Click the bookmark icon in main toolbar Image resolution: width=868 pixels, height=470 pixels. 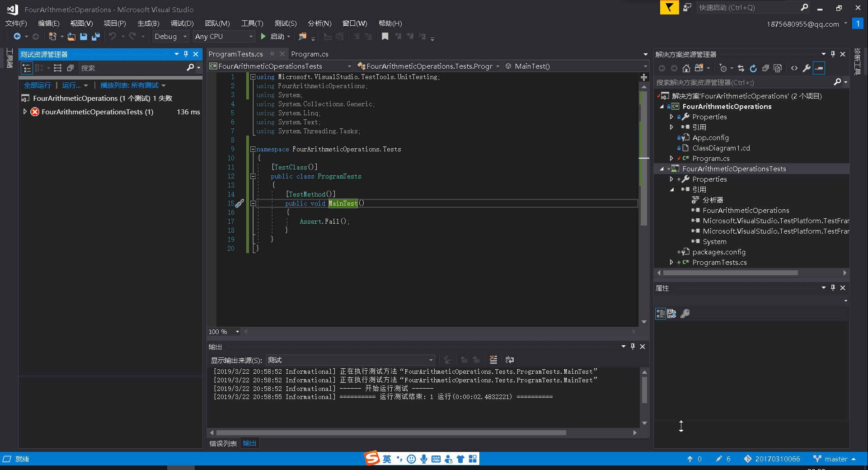(x=385, y=37)
